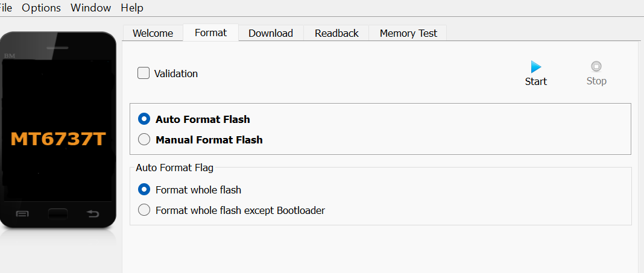Select the Format tab

[x=210, y=33]
